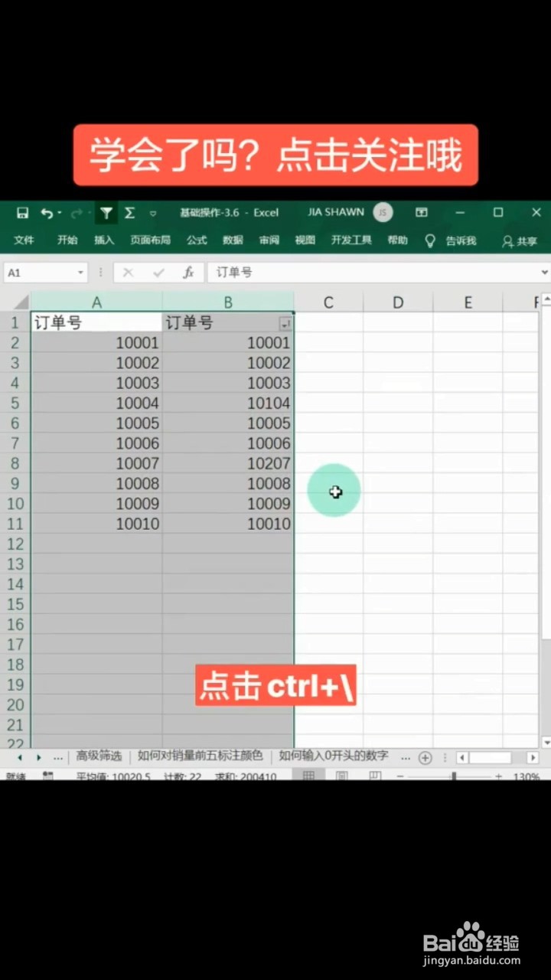Switch to the 开发工具 ribbon tab
Screen dimensions: 551x980
[351, 240]
